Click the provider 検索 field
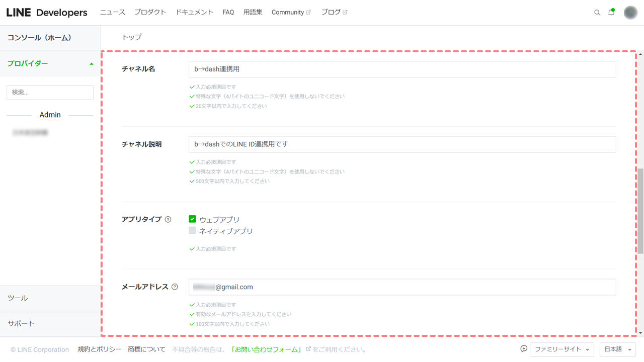Viewport: 644px width, 362px height. tap(50, 93)
